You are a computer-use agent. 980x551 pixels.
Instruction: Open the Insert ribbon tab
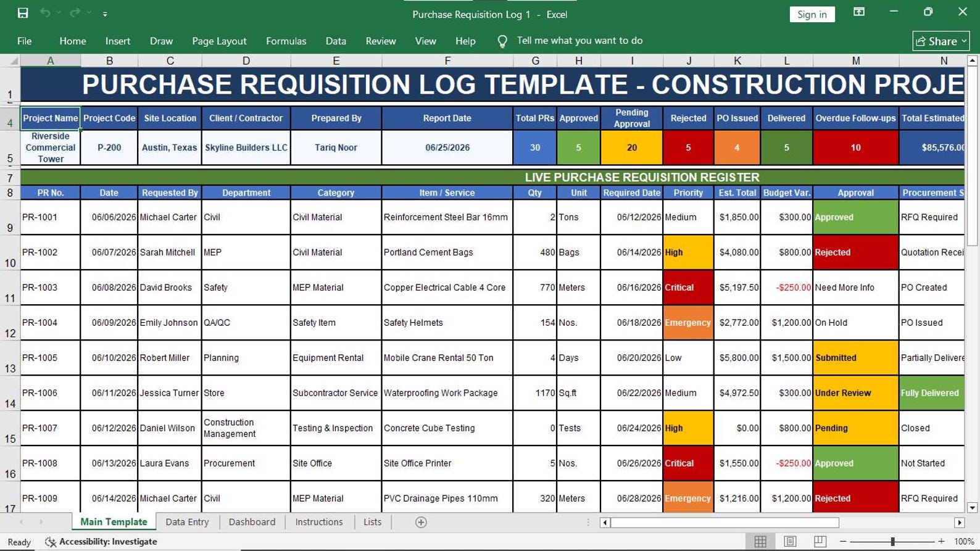[118, 41]
